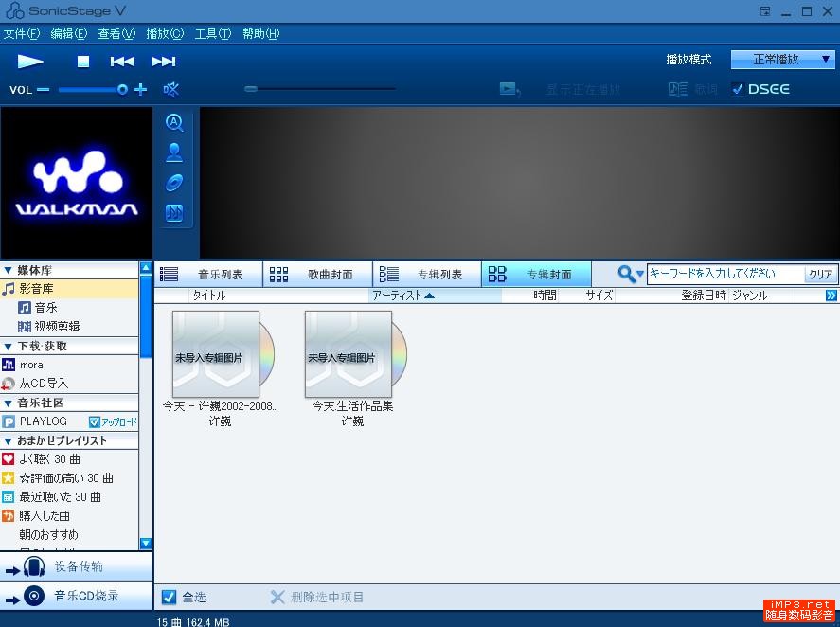Viewport: 840px width, 627px height.
Task: Collapse the 媒体库 section
Action: point(8,270)
